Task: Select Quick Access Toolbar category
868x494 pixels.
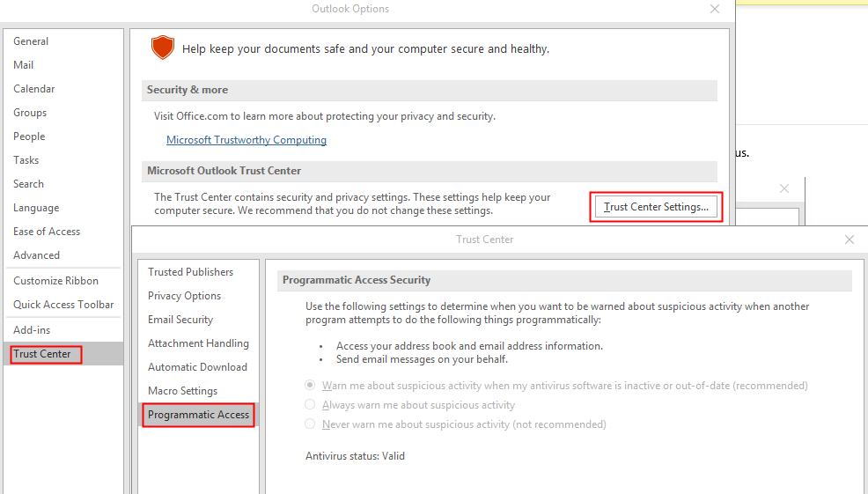Action: [x=63, y=305]
